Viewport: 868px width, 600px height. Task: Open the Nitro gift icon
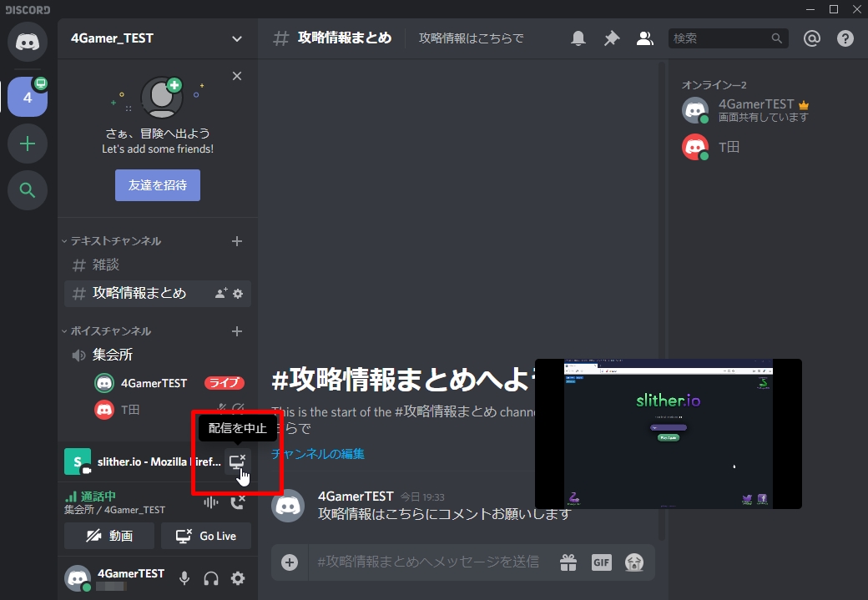pos(568,563)
